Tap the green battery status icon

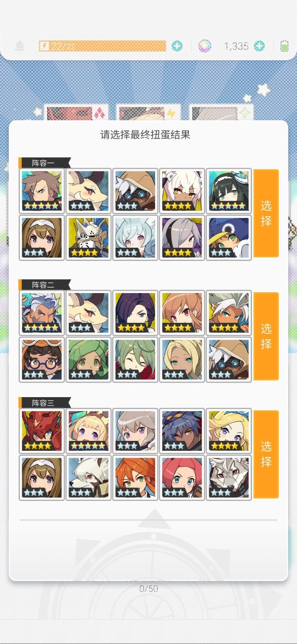pyautogui.click(x=284, y=46)
